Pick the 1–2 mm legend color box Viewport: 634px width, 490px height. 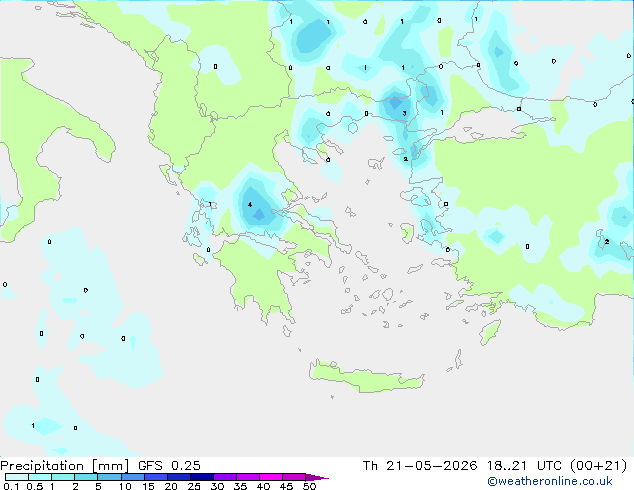pyautogui.click(x=63, y=477)
